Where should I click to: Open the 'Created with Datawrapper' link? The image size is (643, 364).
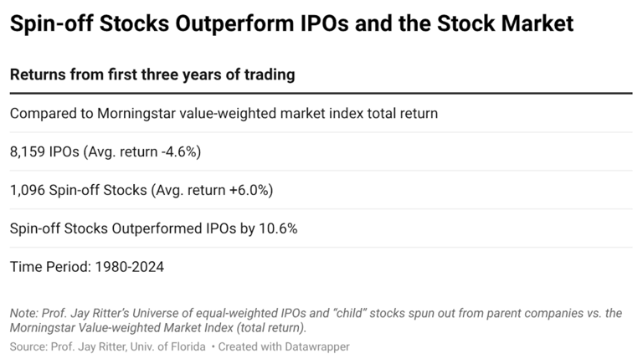coord(284,346)
